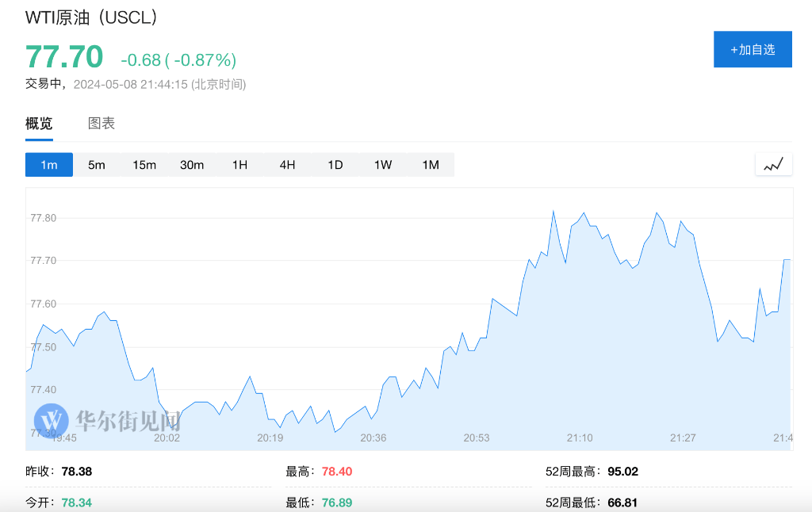The height and width of the screenshot is (512, 812).
Task: Select the 15m timeframe
Action: (x=144, y=165)
